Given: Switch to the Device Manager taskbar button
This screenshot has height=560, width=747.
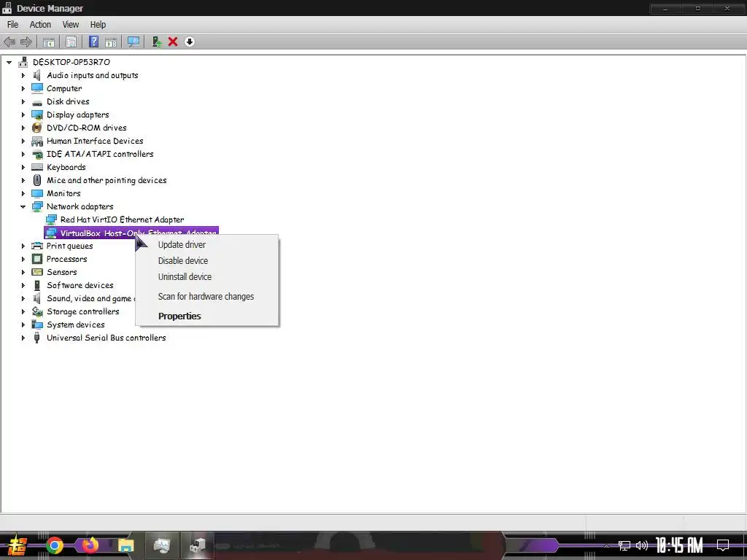Looking at the screenshot, I should (197, 545).
